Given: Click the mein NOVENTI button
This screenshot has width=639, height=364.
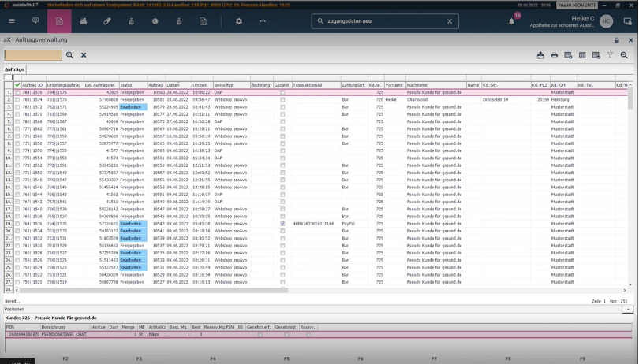Looking at the screenshot, I should (577, 6).
